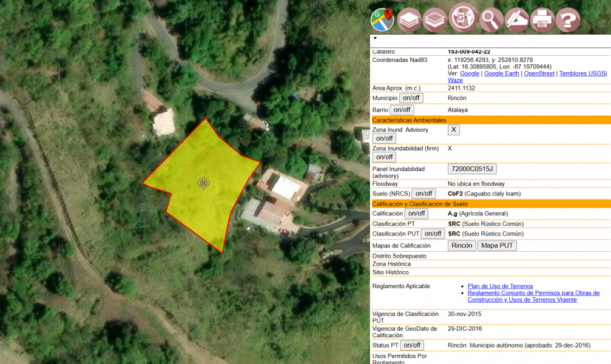Click the Rincón calification map button

pos(461,246)
